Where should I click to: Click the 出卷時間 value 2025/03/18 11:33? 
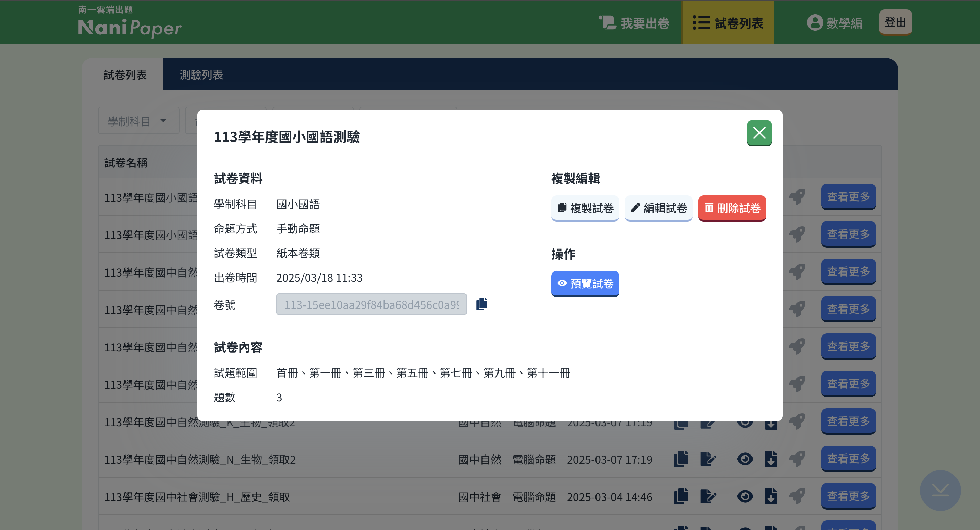319,278
